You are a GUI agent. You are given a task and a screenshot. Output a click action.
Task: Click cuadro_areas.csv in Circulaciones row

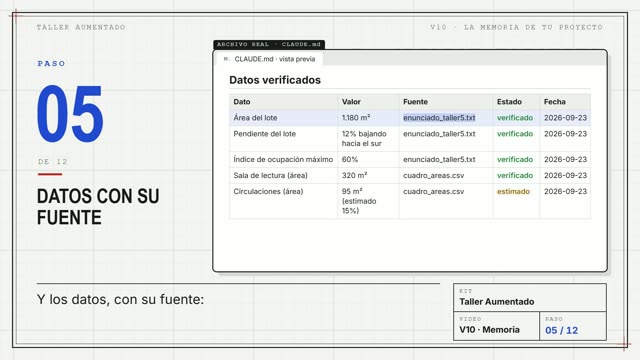tap(433, 191)
